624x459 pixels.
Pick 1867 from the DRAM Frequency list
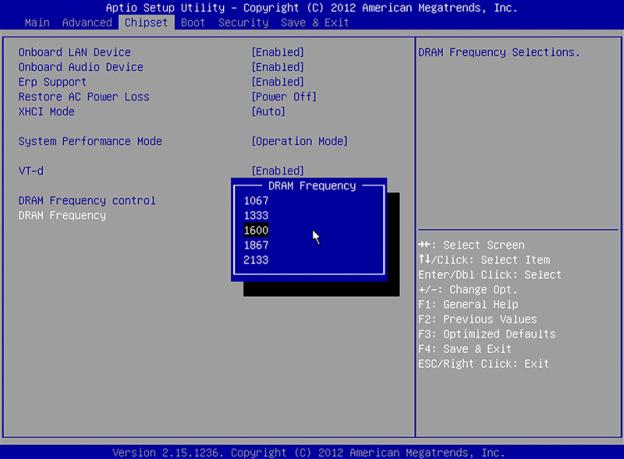[x=256, y=245]
